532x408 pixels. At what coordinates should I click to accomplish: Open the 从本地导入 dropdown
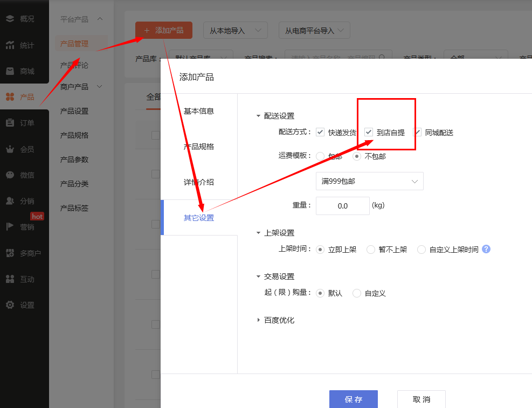pos(235,31)
